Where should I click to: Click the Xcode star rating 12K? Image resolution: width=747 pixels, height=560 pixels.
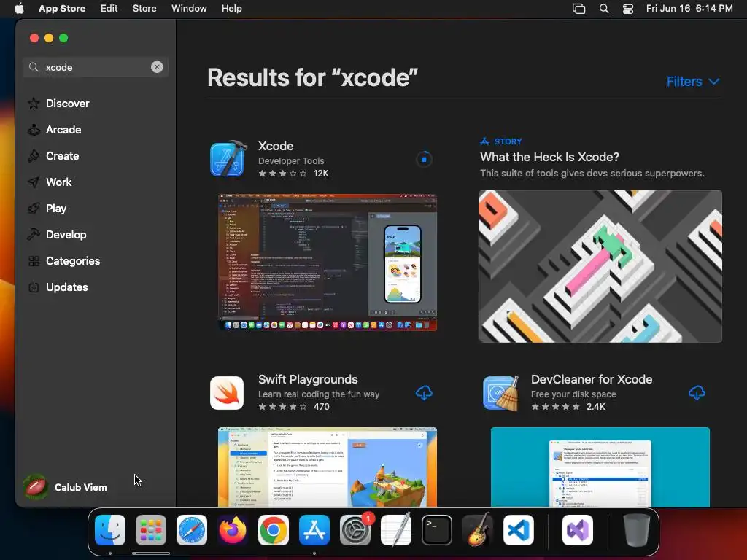click(x=293, y=174)
